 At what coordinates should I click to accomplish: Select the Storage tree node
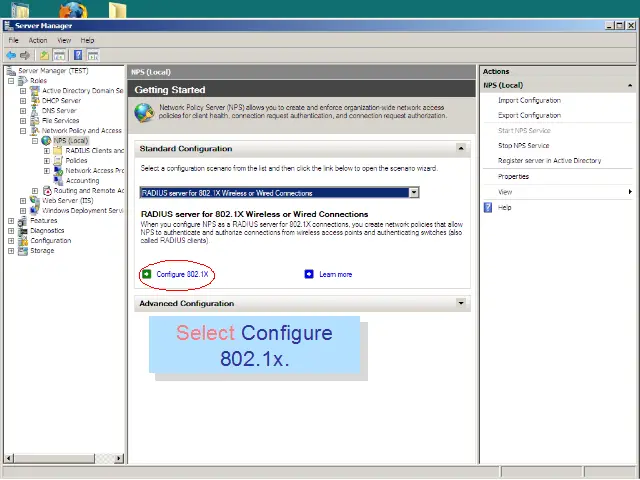coord(42,251)
